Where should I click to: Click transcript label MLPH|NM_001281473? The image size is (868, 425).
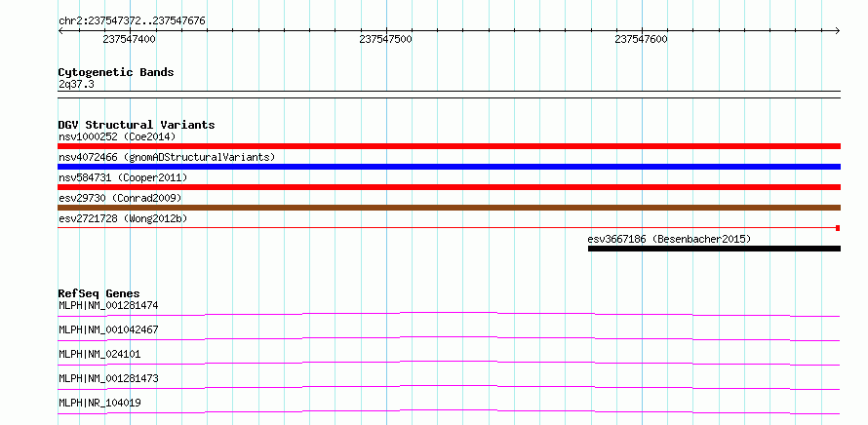(108, 378)
